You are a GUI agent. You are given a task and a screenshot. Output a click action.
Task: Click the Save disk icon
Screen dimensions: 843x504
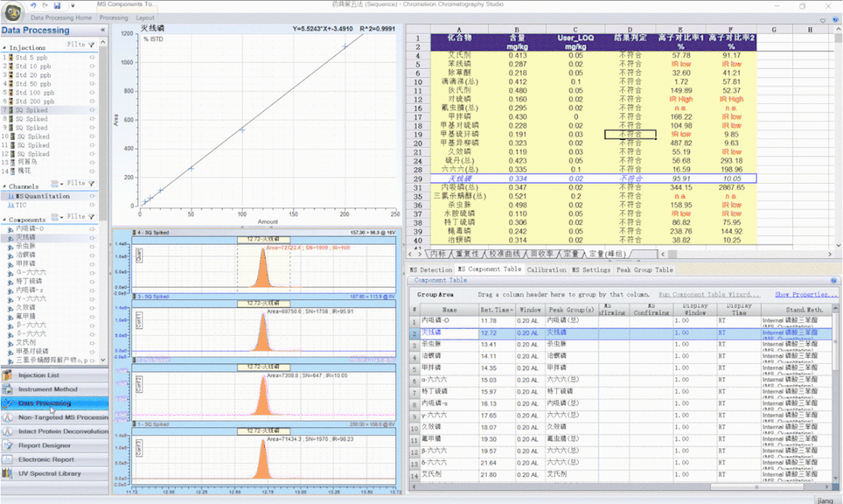(x=58, y=5)
